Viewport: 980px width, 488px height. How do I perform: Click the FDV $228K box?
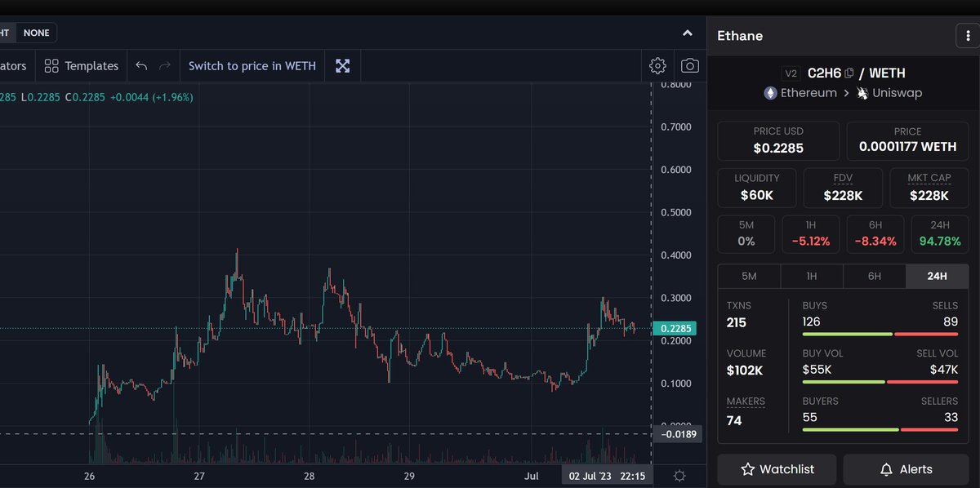point(843,188)
